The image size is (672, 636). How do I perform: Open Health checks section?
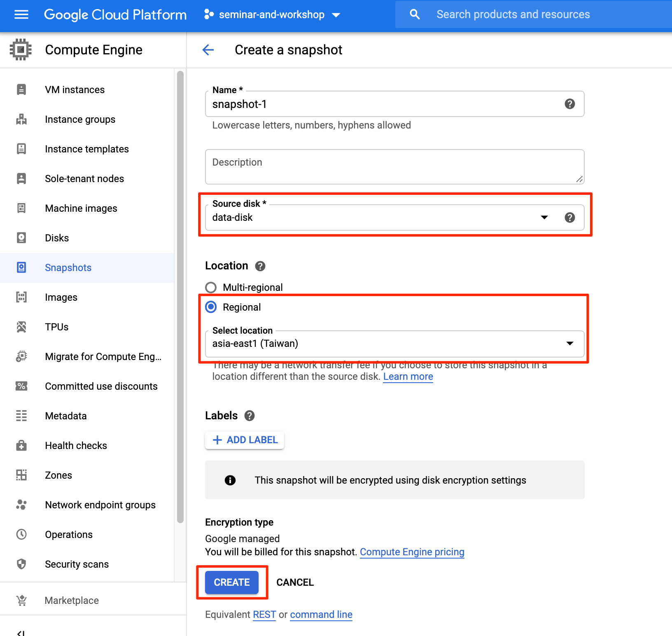coord(76,445)
